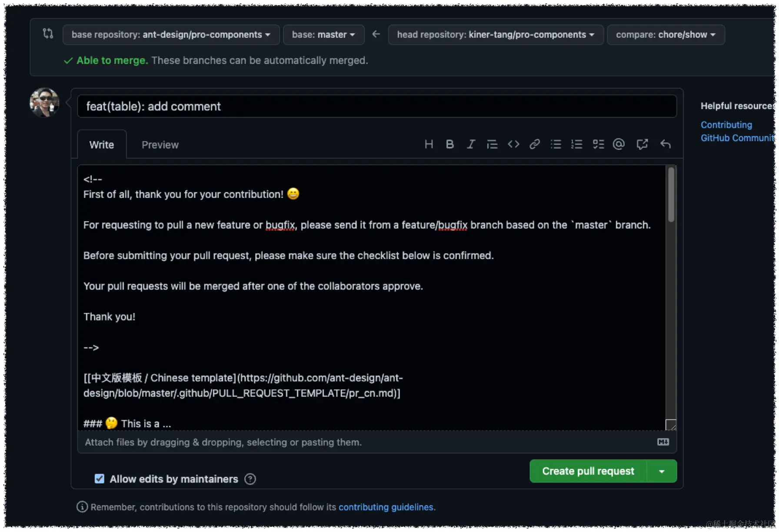Click into the description text area
This screenshot has height=532, width=779.
[372, 297]
